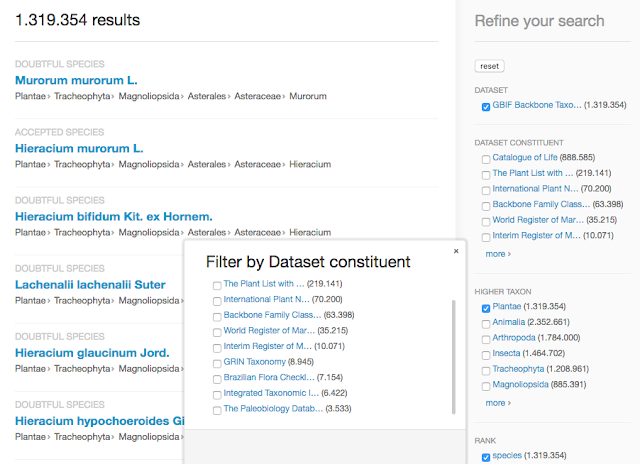Tick The Paleobiology Database checkbox
Image resolution: width=640 pixels, height=464 pixels.
pyautogui.click(x=217, y=409)
